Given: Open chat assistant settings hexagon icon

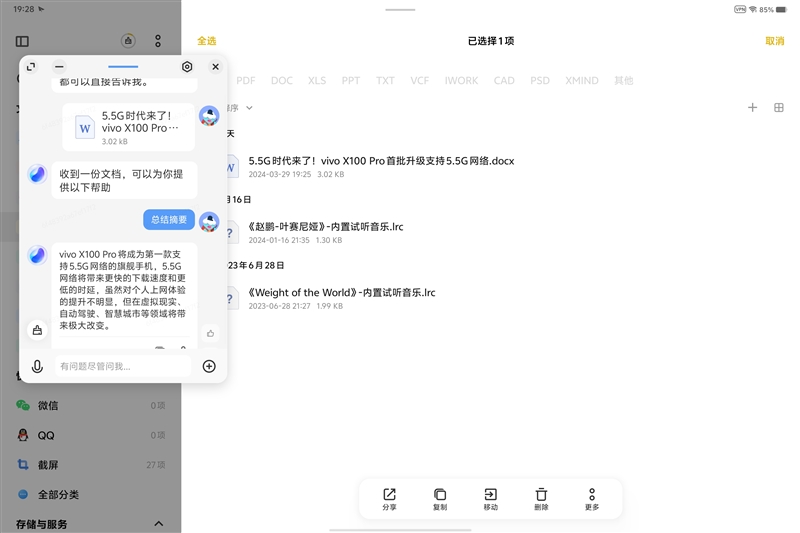Looking at the screenshot, I should tap(187, 67).
